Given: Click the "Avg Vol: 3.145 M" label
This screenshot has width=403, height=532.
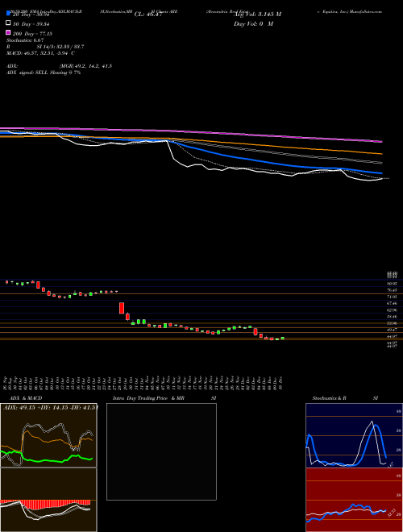Looking at the screenshot, I should [257, 15].
